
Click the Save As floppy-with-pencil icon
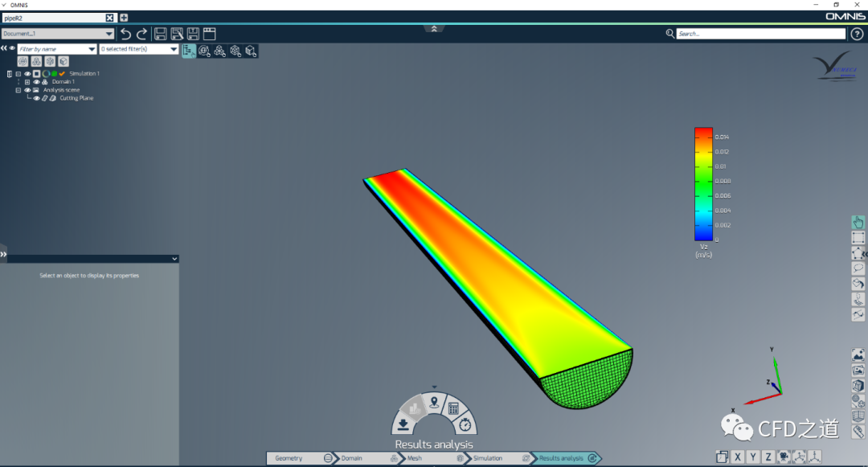[x=177, y=34]
